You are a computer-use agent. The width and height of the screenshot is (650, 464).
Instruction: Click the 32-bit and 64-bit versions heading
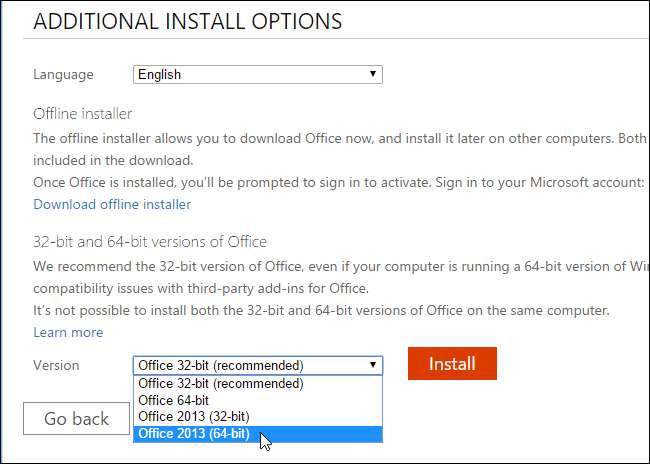(x=150, y=242)
